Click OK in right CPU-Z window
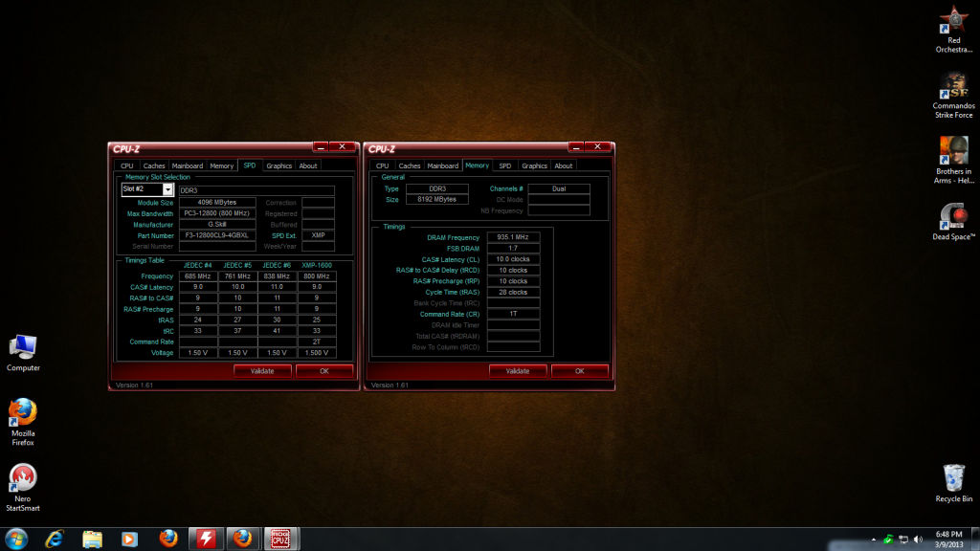Viewport: 980px width, 551px height. (x=579, y=371)
